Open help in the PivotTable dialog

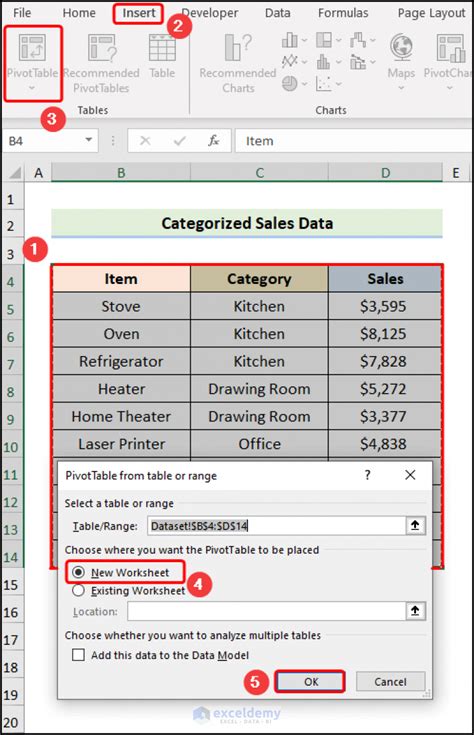click(368, 475)
